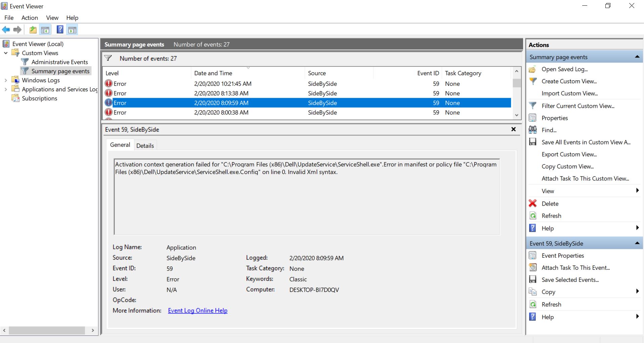
Task: Click the error icon on 10:21:45 AM row
Action: (x=108, y=83)
